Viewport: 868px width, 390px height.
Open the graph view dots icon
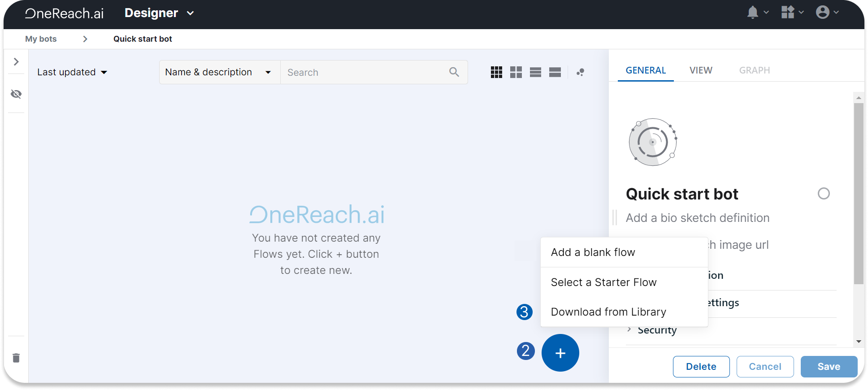[x=580, y=72]
